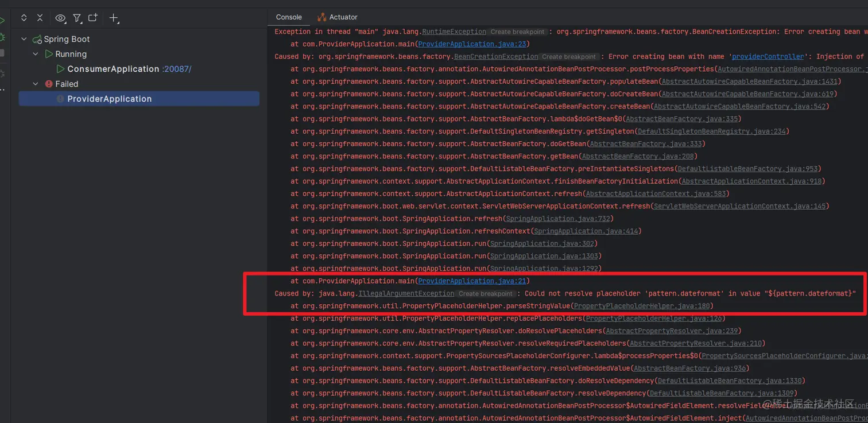This screenshot has height=423, width=868.
Task: Open AbstractApplicationContext.java:918 link
Action: point(751,181)
